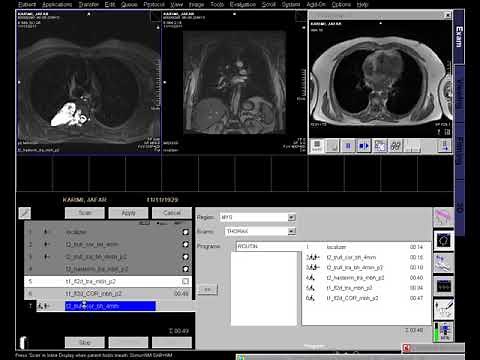Click the pencil edit icon beside Scan
The height and width of the screenshot is (360, 480).
25,213
